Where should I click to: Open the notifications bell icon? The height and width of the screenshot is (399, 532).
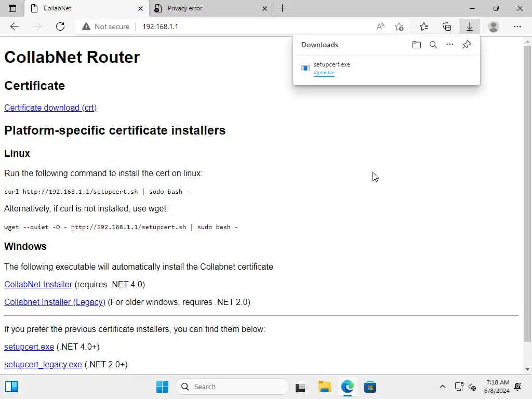(x=518, y=387)
